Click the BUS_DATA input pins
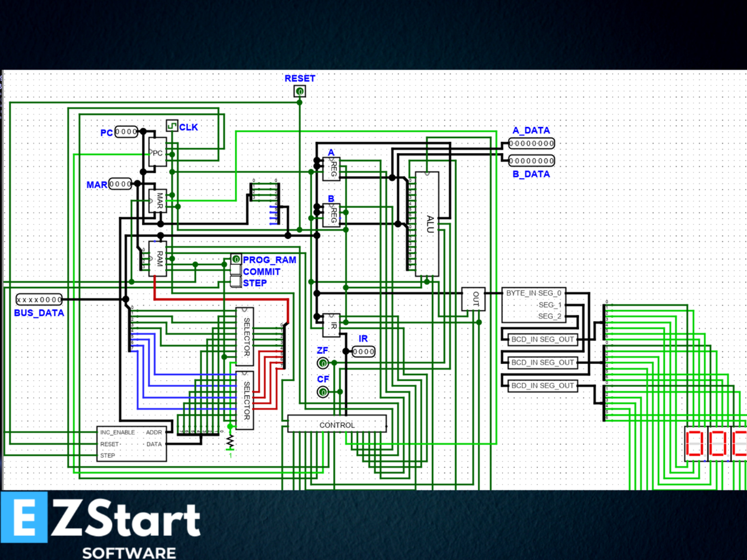 pyautogui.click(x=39, y=299)
